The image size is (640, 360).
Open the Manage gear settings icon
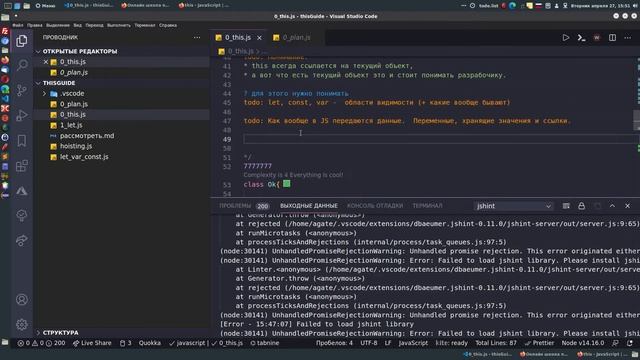tap(22, 324)
